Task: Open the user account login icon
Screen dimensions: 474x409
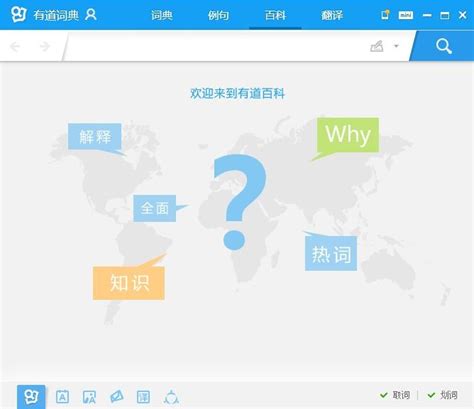Action: coord(91,15)
